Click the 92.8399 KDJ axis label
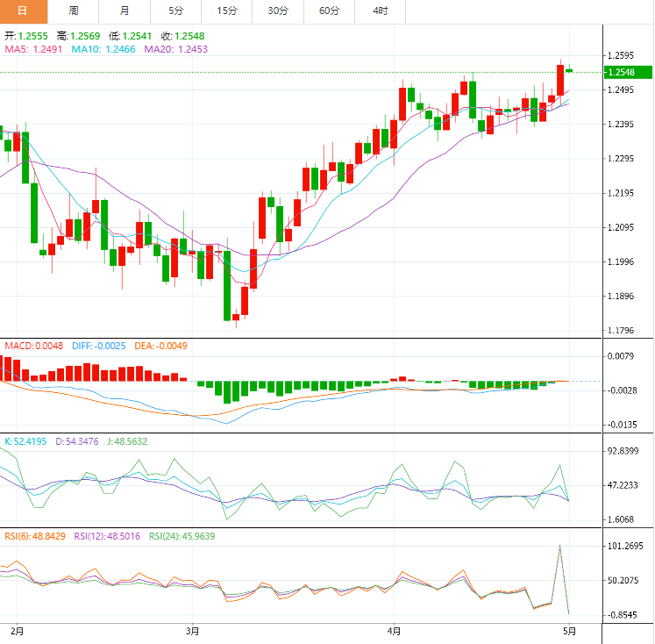 tap(623, 451)
